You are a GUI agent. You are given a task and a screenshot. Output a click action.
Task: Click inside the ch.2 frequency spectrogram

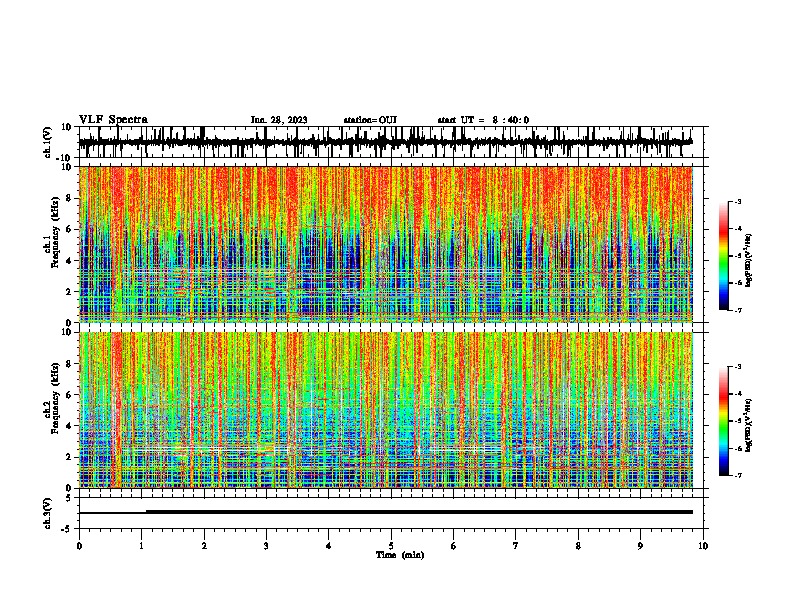pyautogui.click(x=386, y=410)
